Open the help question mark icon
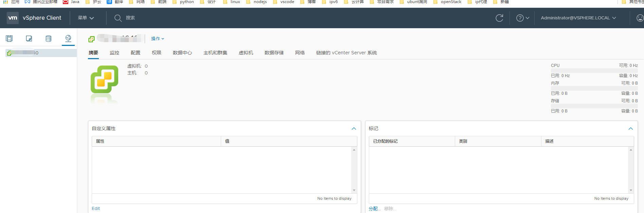This screenshot has height=213, width=644. [x=520, y=18]
